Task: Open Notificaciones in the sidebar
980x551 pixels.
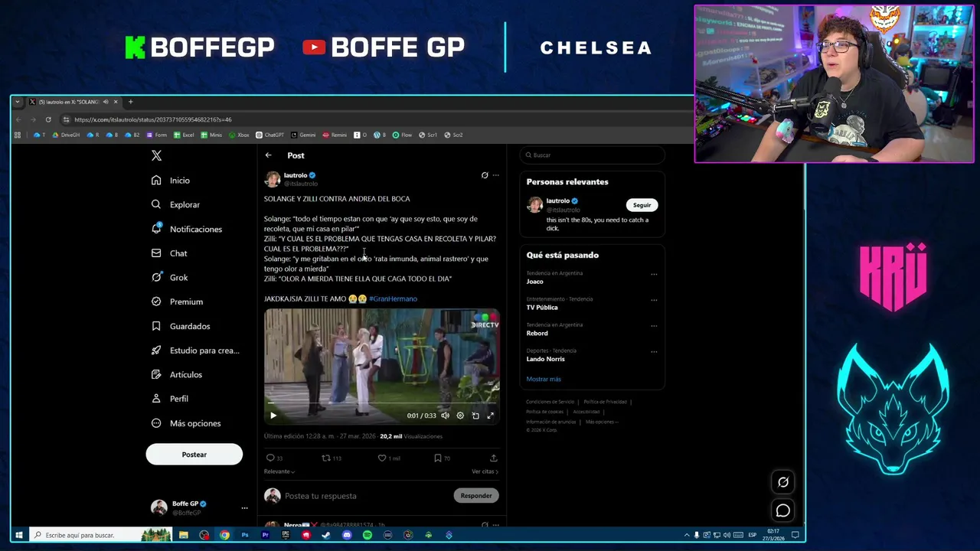Action: click(x=187, y=229)
